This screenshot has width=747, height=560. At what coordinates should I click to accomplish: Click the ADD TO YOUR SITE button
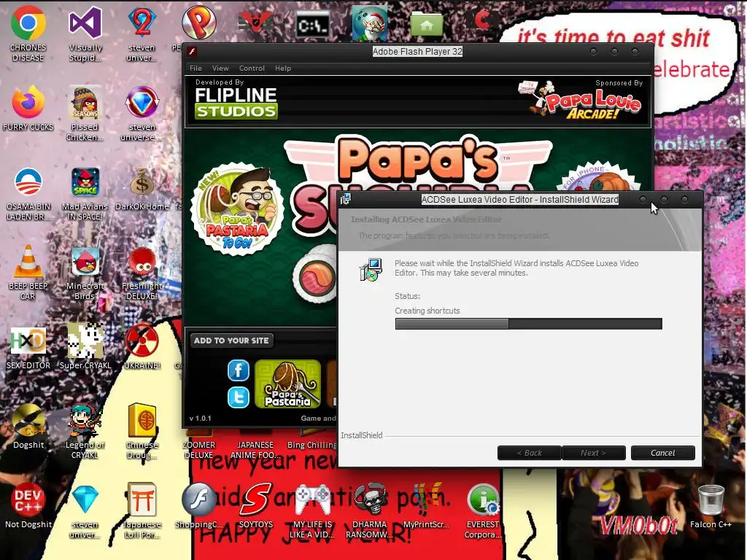(231, 341)
